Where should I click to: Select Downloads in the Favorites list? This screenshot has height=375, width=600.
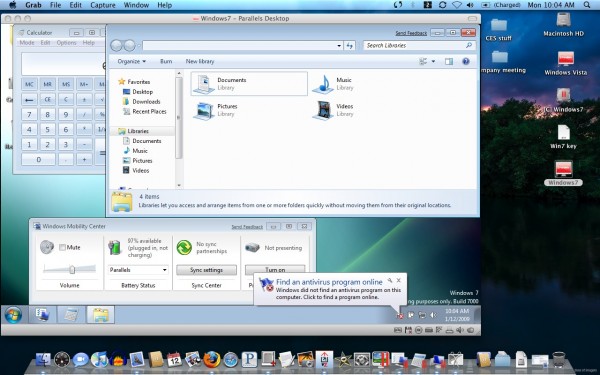[146, 102]
